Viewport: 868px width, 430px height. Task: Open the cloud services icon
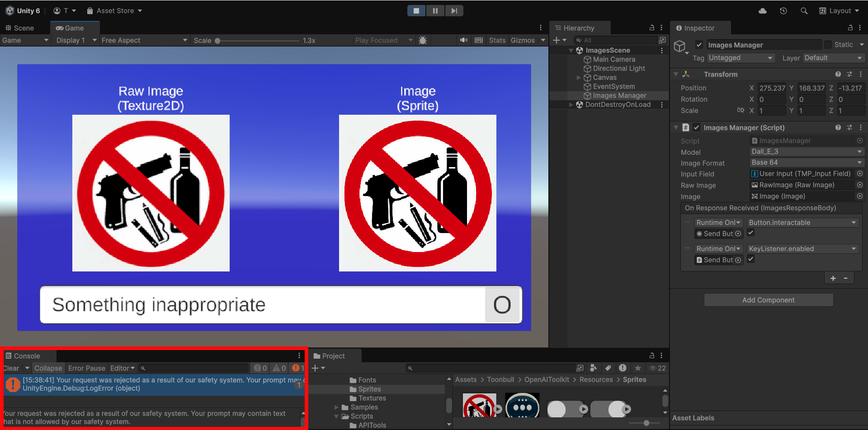[763, 11]
